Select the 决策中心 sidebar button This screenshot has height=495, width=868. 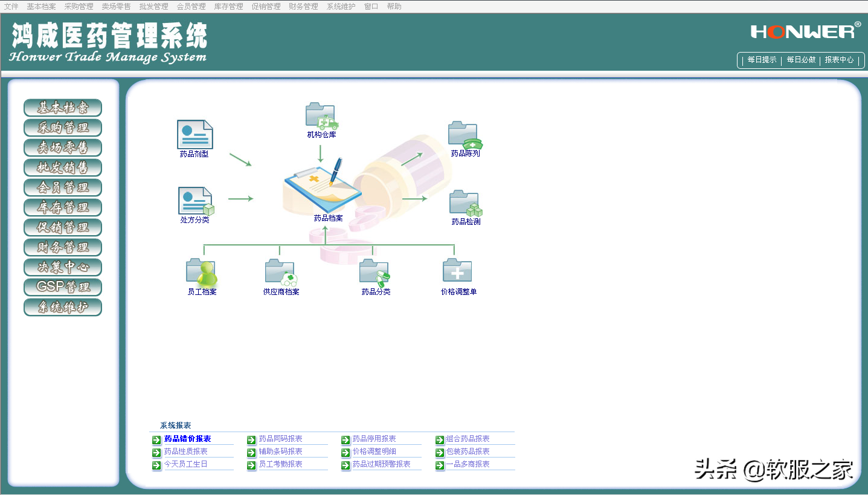point(63,267)
